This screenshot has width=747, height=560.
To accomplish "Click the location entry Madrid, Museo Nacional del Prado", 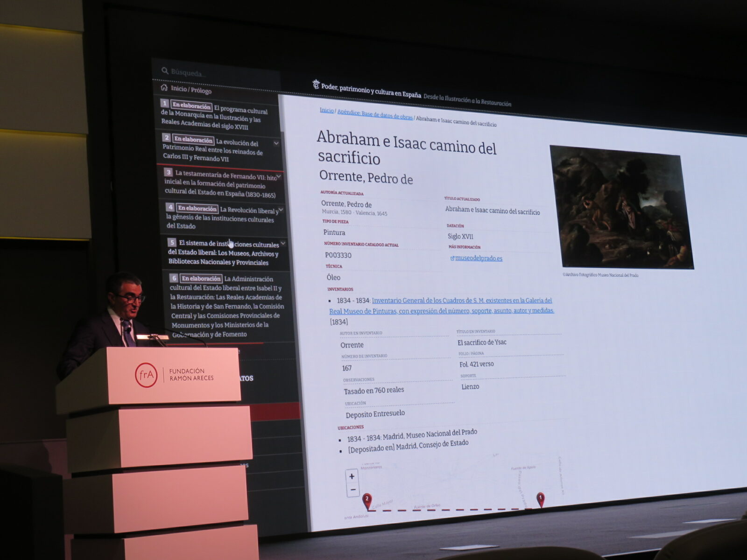I will [x=430, y=435].
